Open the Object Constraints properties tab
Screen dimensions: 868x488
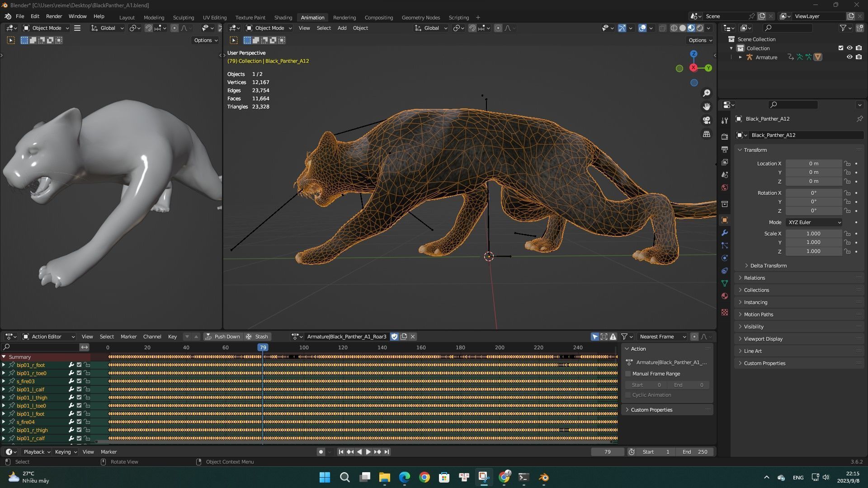[725, 271]
